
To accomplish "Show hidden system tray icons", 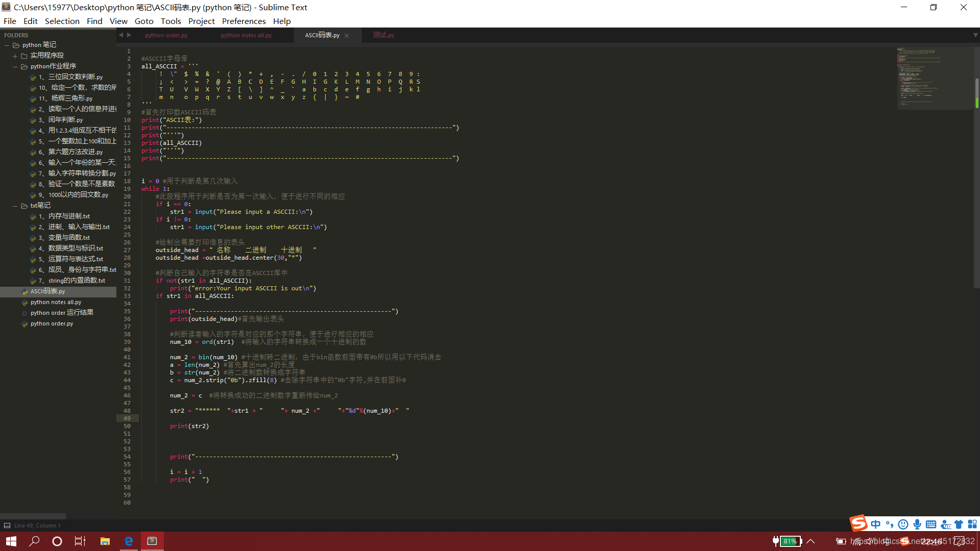I will tap(811, 541).
